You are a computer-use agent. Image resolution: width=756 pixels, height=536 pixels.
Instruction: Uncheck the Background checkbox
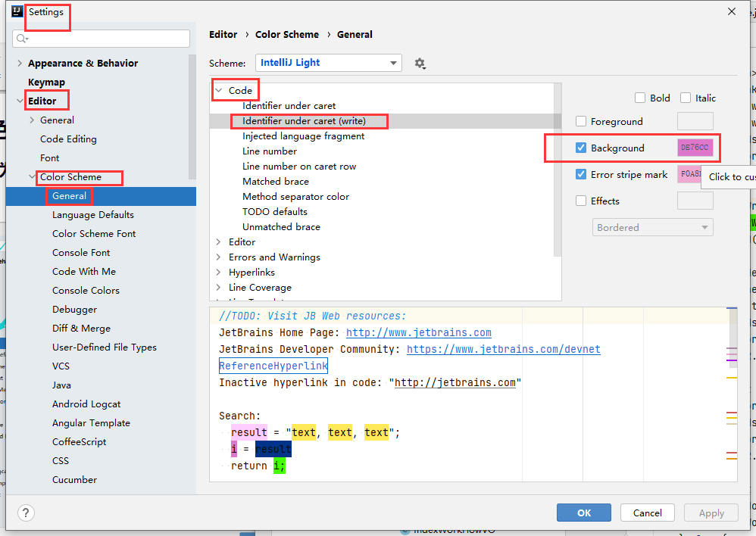point(581,148)
